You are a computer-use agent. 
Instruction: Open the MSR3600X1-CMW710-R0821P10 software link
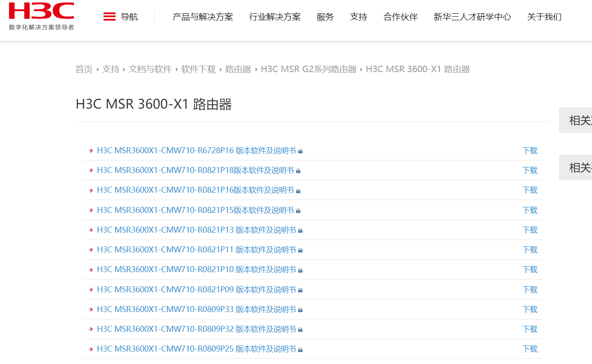[196, 270]
